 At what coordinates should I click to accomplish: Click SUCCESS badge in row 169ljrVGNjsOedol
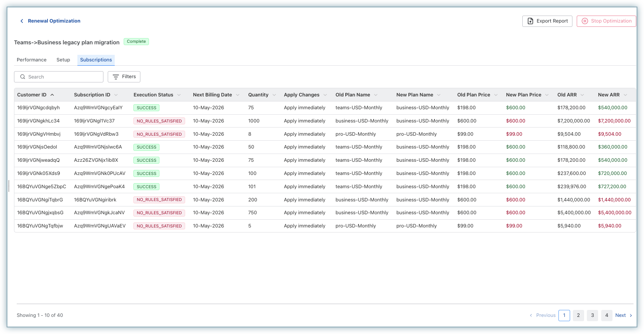(146, 147)
